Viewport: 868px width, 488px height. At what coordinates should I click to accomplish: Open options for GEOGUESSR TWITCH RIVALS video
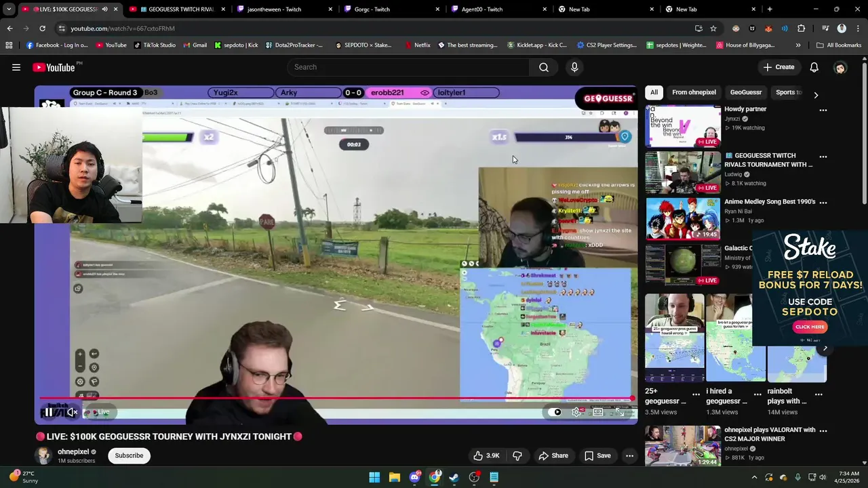click(823, 157)
